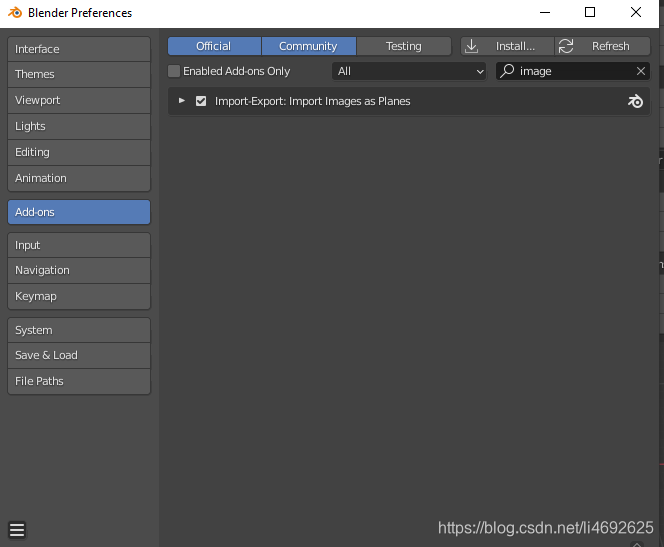Expand Import Images as Planes details

[182, 101]
